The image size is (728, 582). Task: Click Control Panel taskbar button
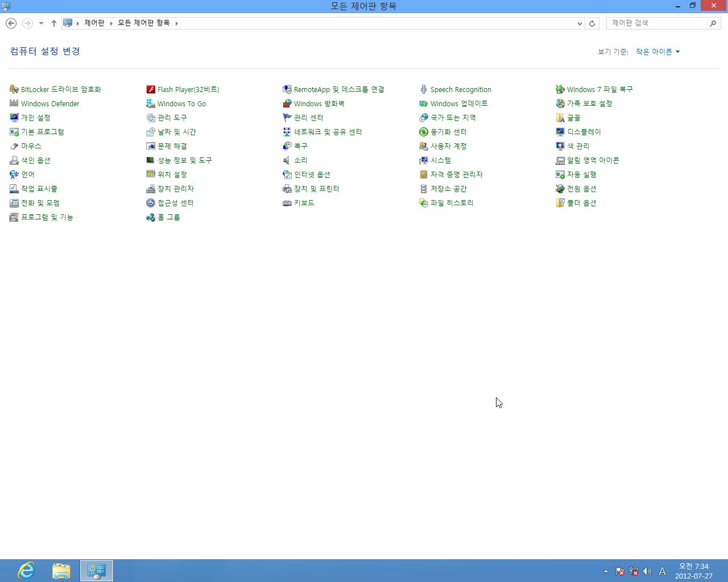pyautogui.click(x=97, y=571)
